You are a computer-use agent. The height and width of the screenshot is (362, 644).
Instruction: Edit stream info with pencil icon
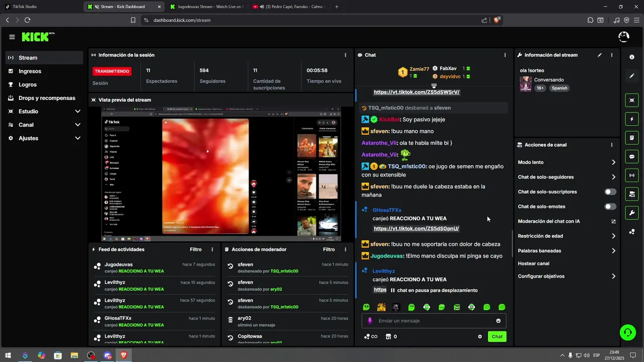click(x=600, y=55)
